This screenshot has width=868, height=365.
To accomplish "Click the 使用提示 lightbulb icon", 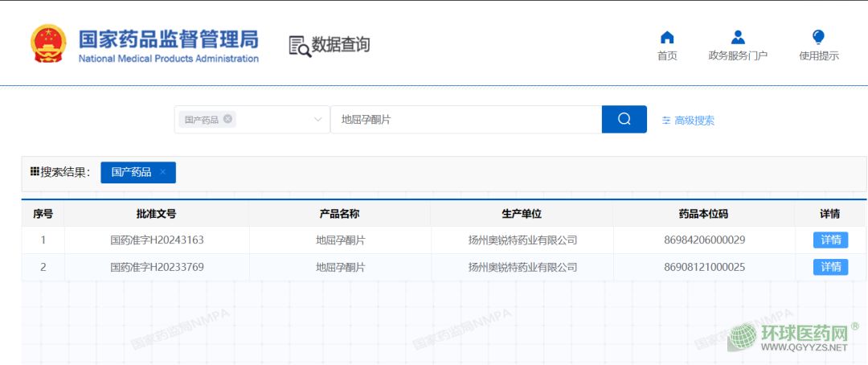I will click(818, 38).
